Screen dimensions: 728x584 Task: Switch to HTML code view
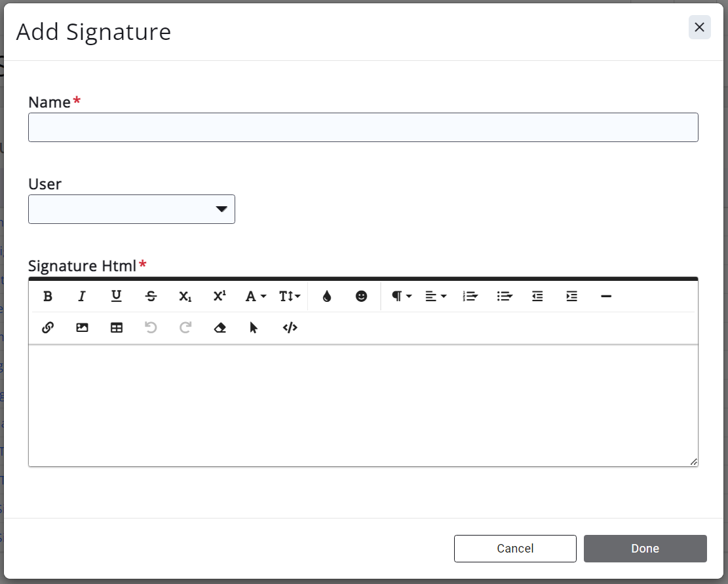tap(290, 328)
